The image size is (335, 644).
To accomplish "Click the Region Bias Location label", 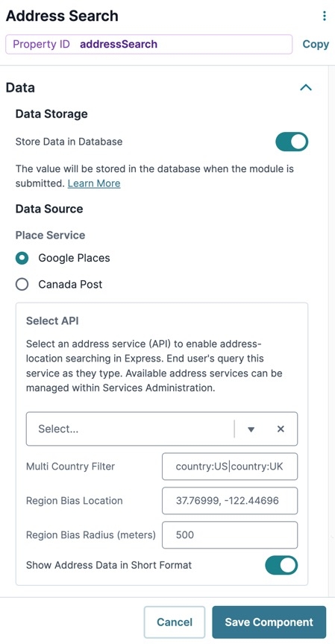I will click(x=74, y=501).
